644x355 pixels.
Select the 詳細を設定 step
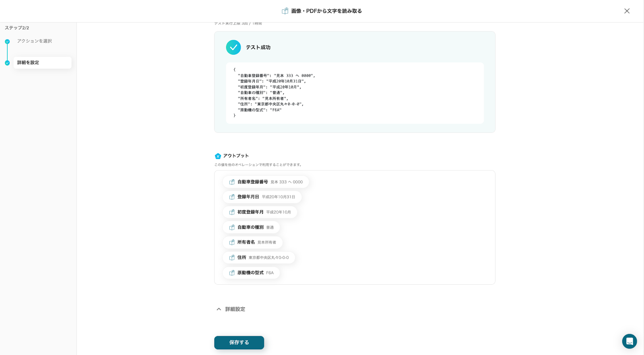(x=42, y=63)
